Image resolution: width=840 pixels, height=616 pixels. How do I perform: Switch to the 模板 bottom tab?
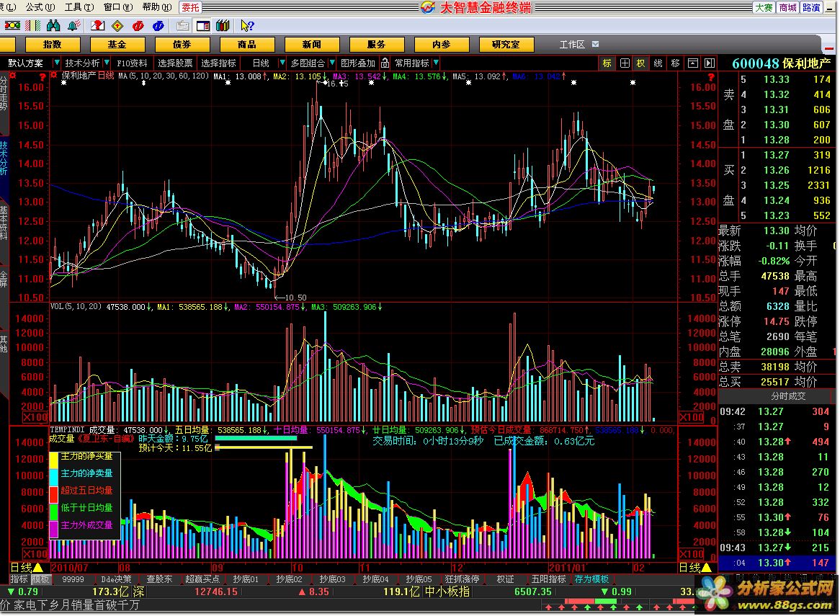[x=41, y=579]
